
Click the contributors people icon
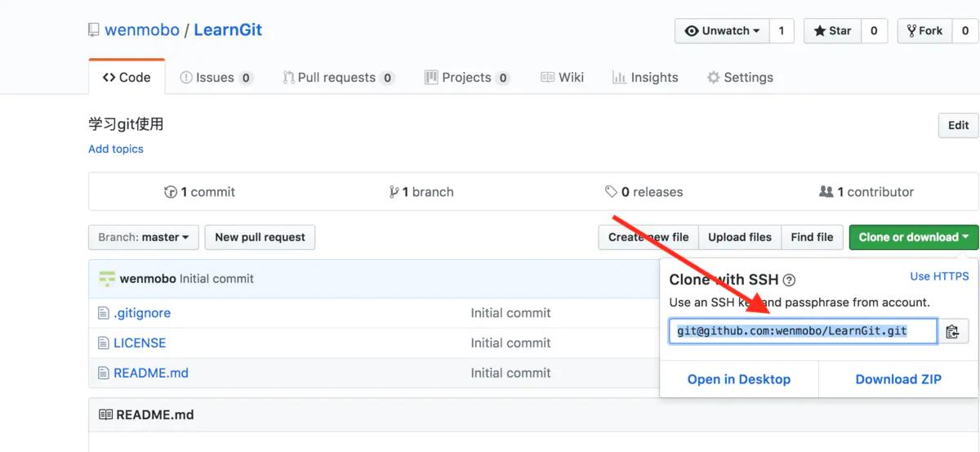pyautogui.click(x=826, y=192)
